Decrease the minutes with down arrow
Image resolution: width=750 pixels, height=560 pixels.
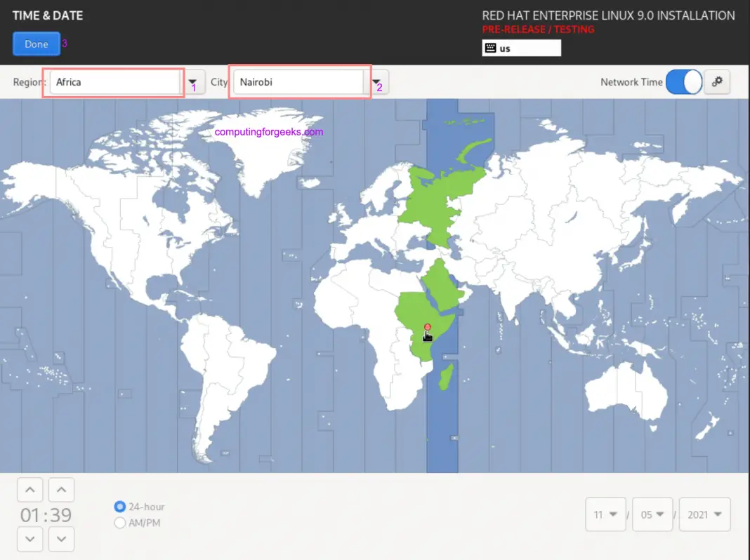(61, 539)
